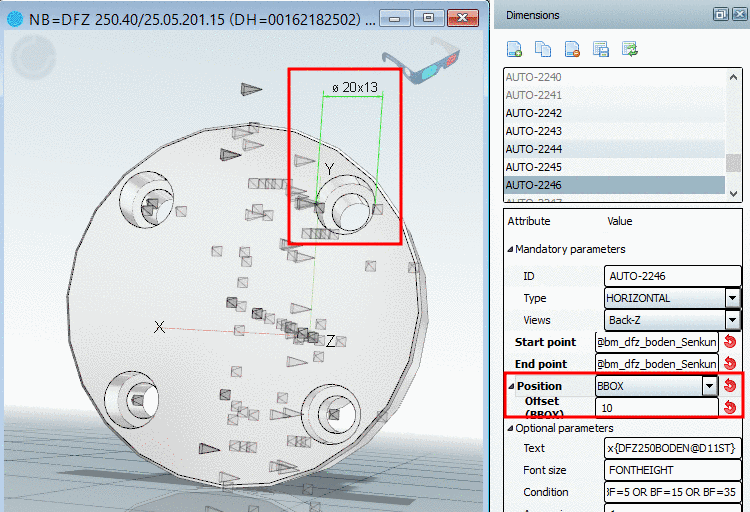The image size is (750, 512).
Task: Refresh dimensions table with green arrows
Action: click(630, 49)
